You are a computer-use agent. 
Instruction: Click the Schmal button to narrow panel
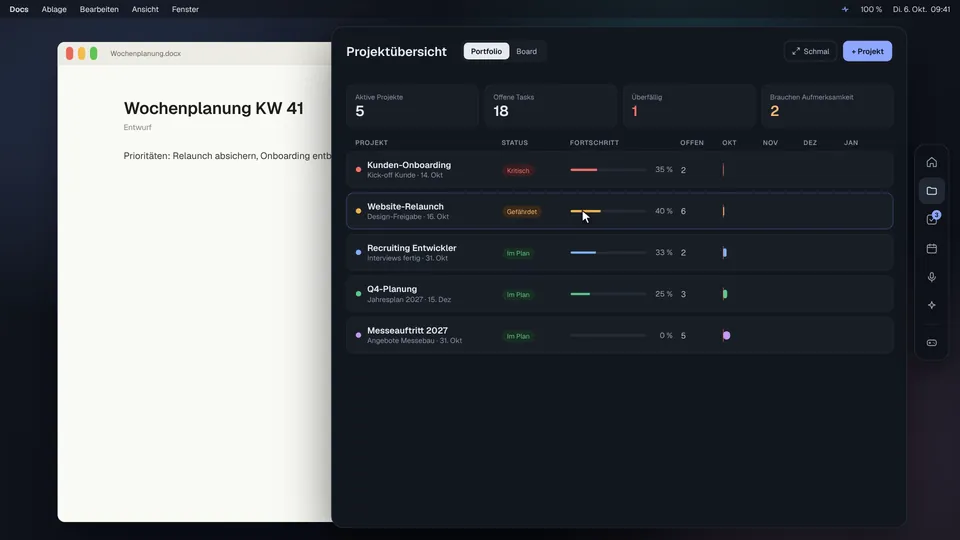click(x=810, y=51)
